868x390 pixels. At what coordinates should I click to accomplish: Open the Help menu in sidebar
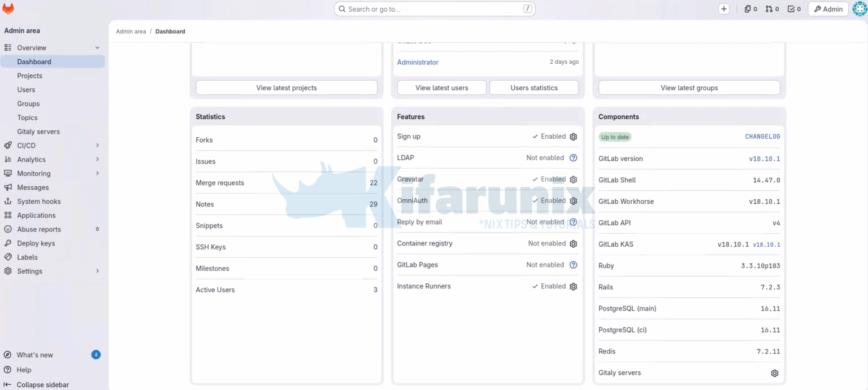coord(52,370)
